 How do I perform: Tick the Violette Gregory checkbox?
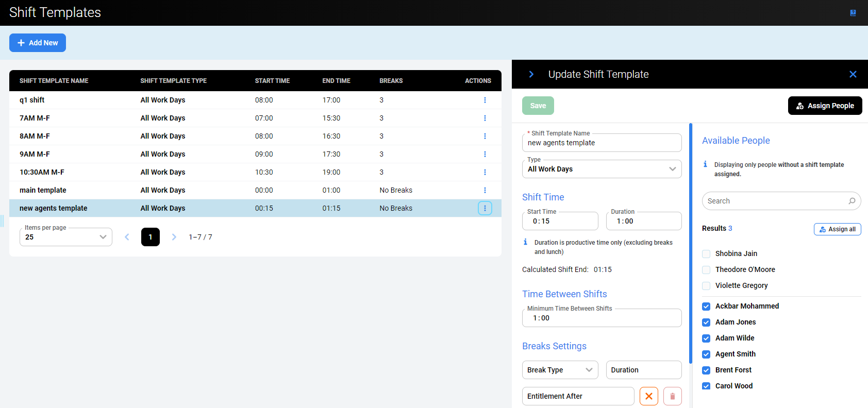click(706, 285)
